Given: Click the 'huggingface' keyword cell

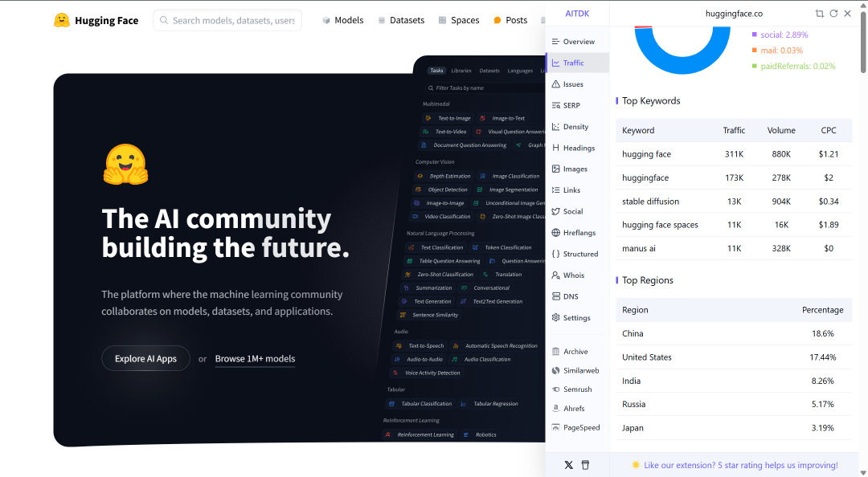Looking at the screenshot, I should pos(645,177).
